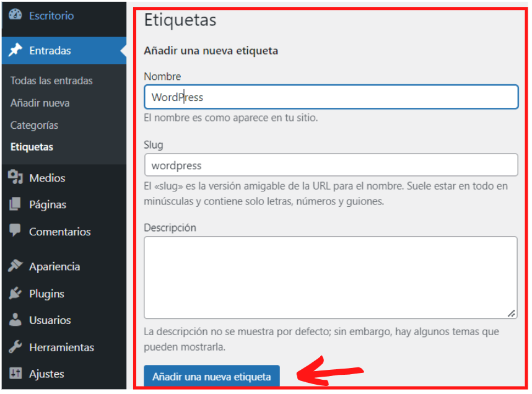Click the Apariencia paintbrush icon
The width and height of the screenshot is (532, 394).
tap(15, 266)
